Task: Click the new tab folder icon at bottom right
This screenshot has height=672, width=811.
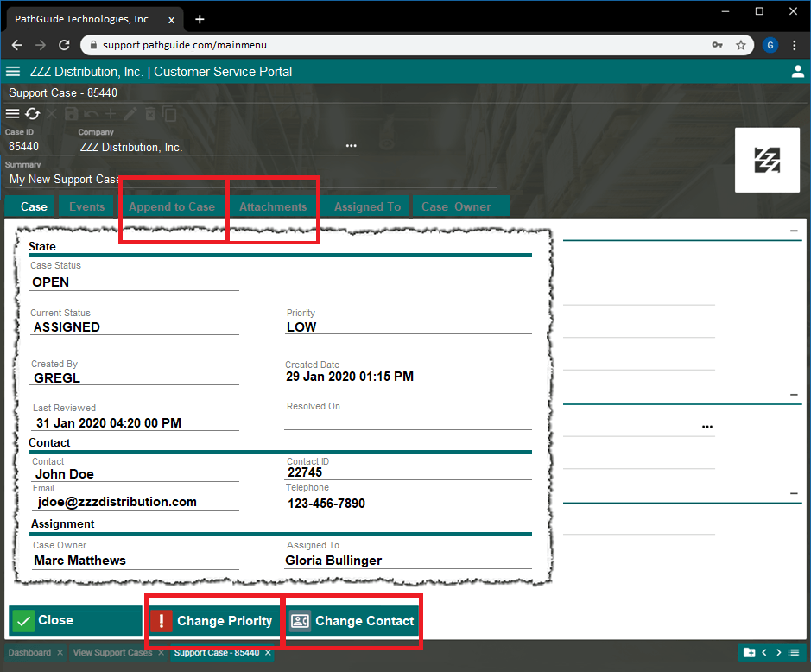Action: (x=749, y=652)
